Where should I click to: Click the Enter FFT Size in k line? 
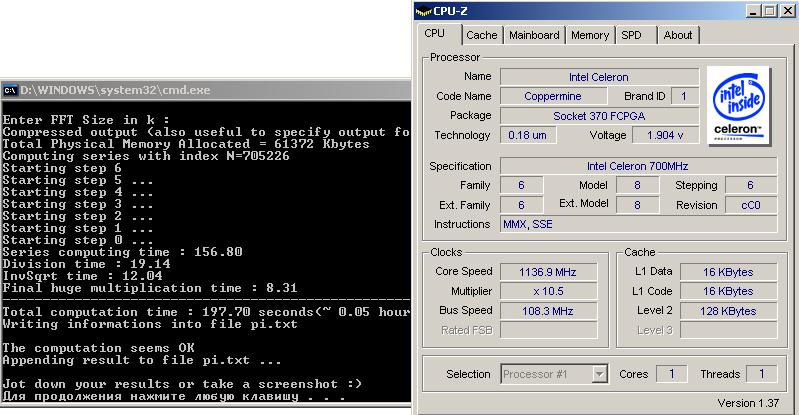86,120
